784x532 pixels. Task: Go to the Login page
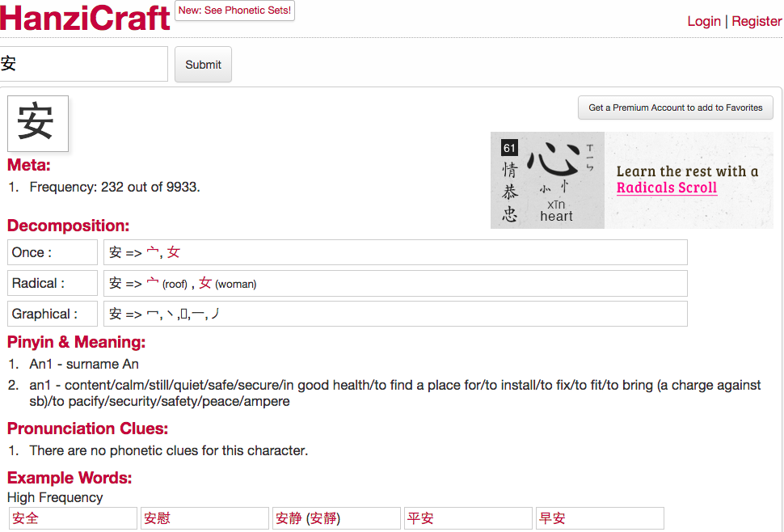coord(703,21)
